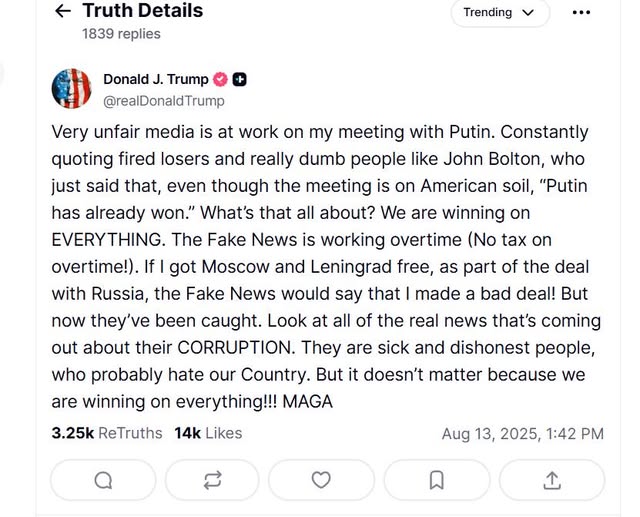Open the Donald J. Trump display name
Screen dimensions: 640x517
pos(155,79)
